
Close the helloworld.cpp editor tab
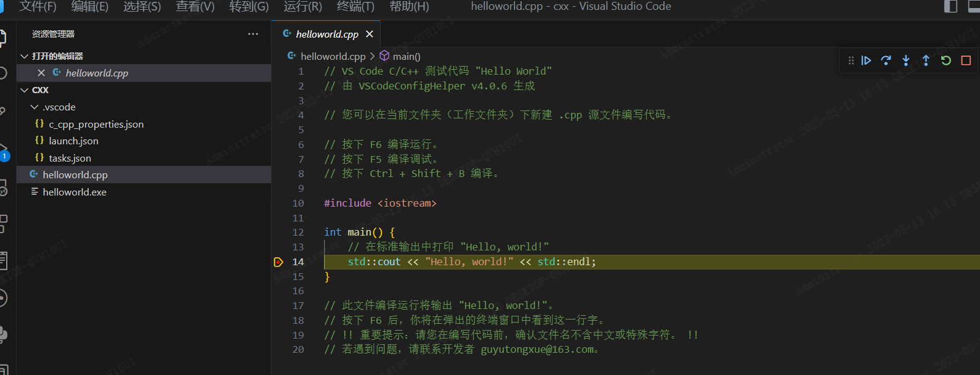[x=370, y=34]
